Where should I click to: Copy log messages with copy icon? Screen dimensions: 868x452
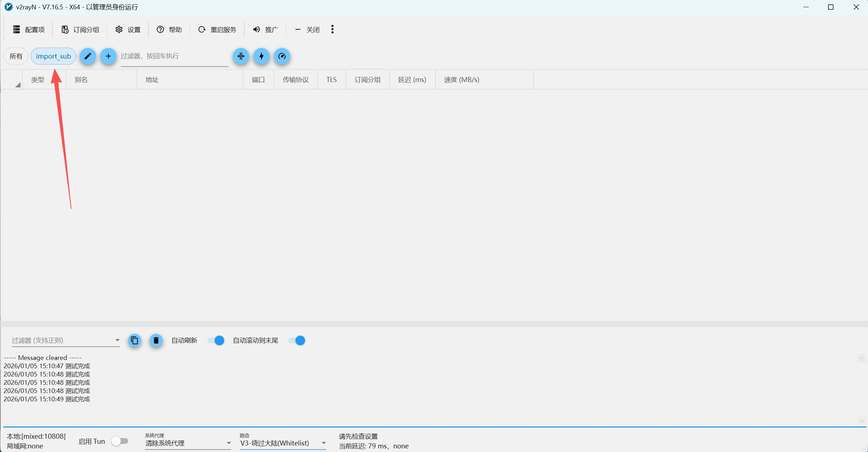point(134,340)
